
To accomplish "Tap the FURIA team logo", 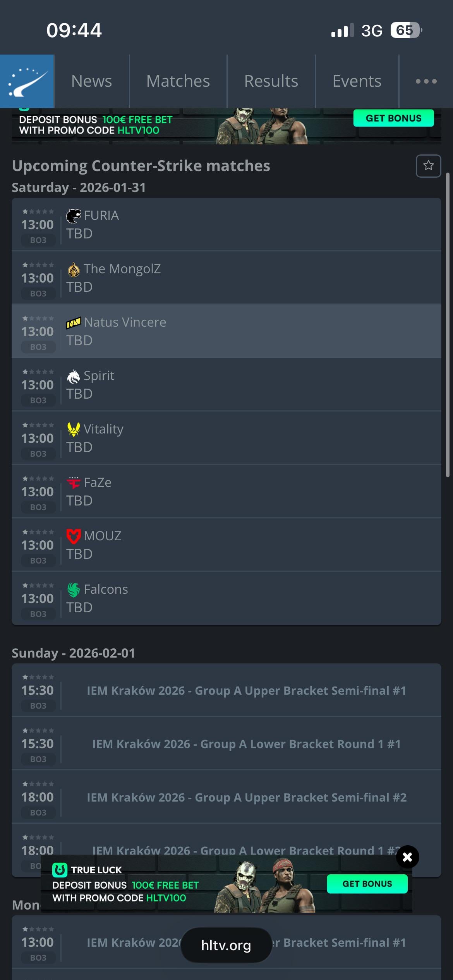I will pos(74,216).
